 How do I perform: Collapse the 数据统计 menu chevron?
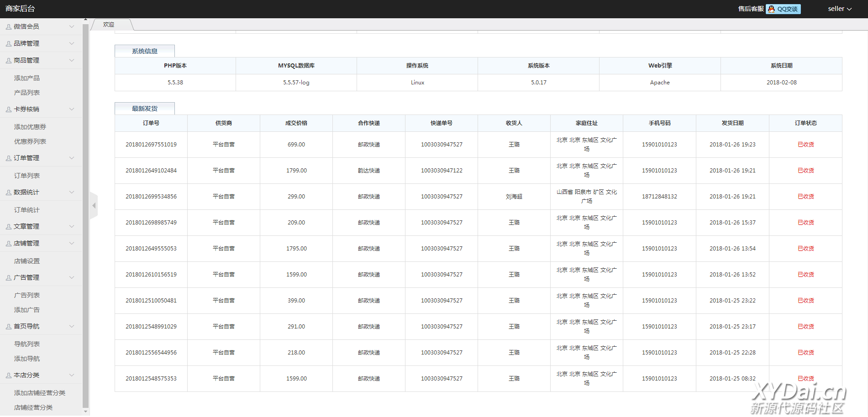72,192
